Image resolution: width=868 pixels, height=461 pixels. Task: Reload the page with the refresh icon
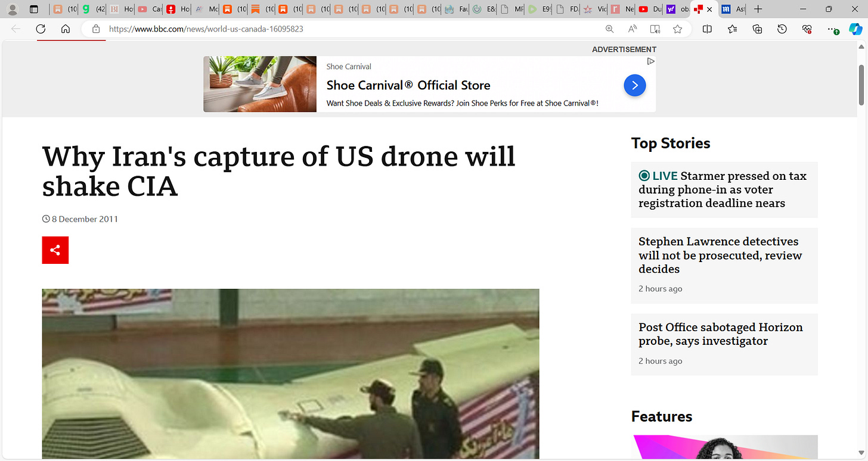[41, 29]
